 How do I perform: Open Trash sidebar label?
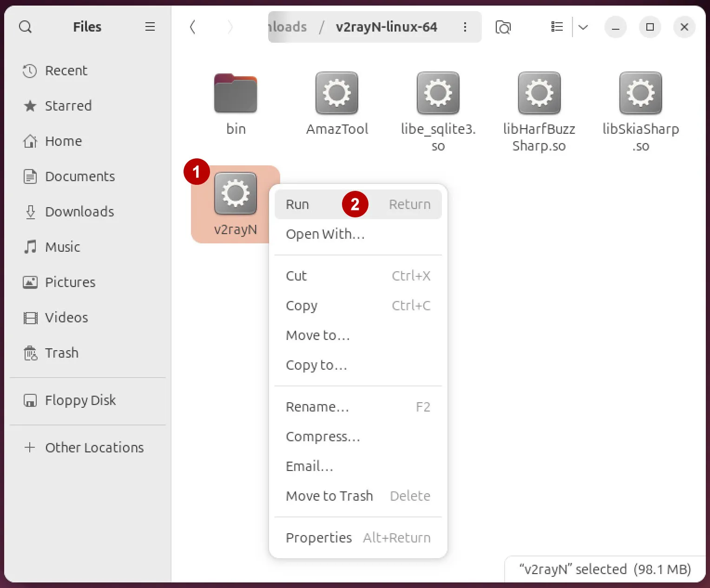click(x=62, y=353)
